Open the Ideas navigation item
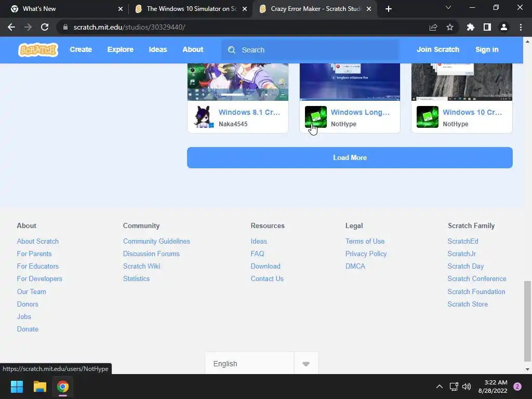This screenshot has height=399, width=532. (158, 49)
